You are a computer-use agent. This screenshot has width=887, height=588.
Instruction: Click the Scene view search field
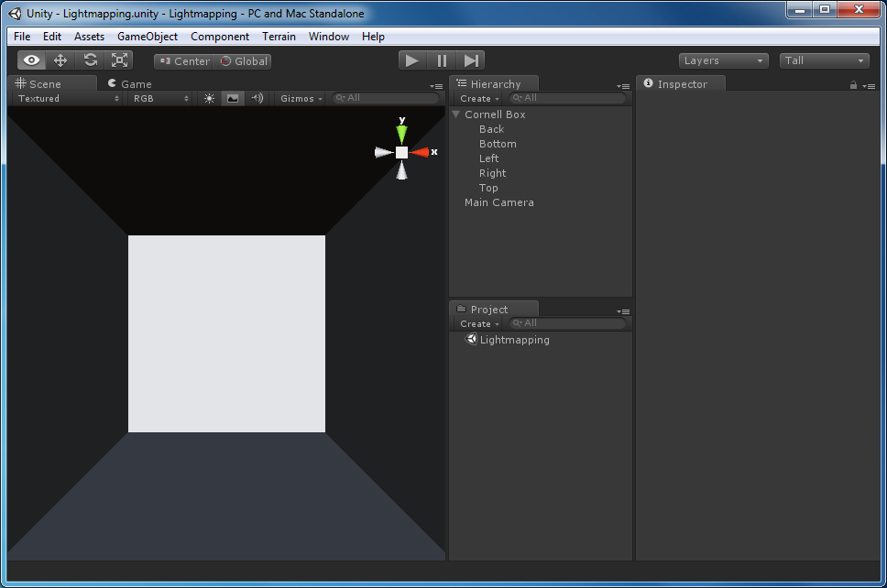(x=386, y=98)
